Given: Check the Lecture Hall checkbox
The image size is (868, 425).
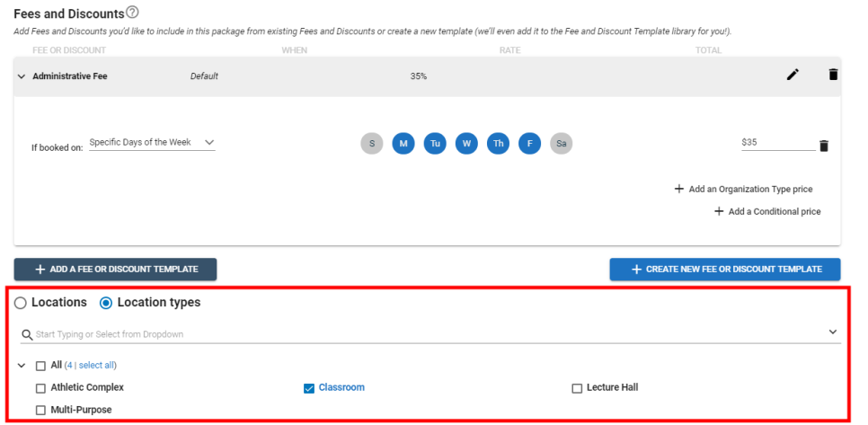Looking at the screenshot, I should click(577, 388).
